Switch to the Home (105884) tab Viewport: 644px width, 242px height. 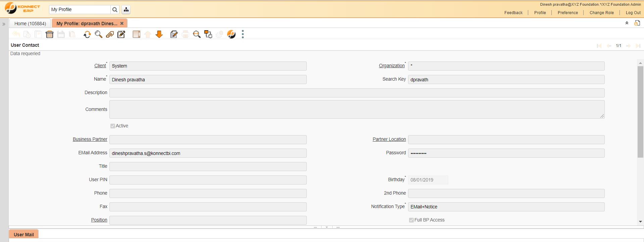(x=30, y=24)
